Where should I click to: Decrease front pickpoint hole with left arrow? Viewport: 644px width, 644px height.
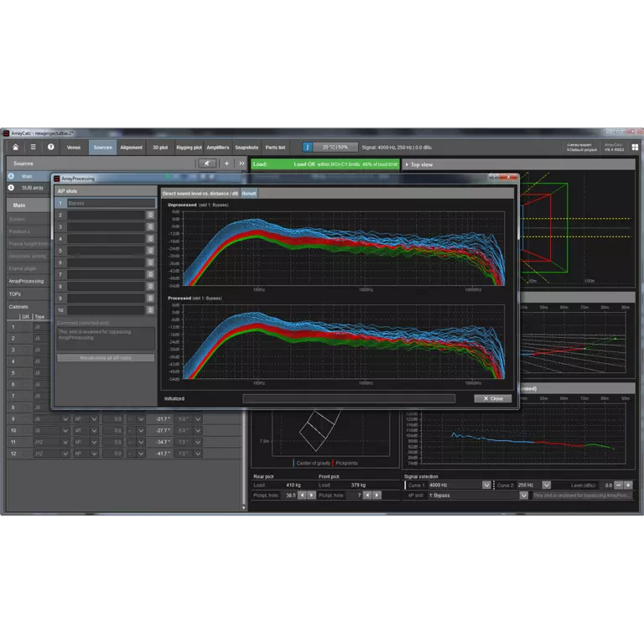pos(367,496)
